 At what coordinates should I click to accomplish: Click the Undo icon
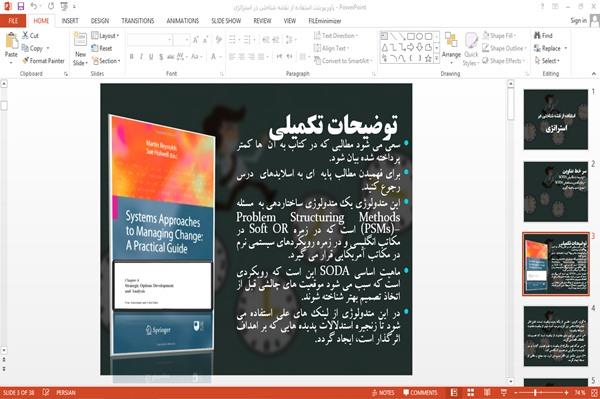34,7
